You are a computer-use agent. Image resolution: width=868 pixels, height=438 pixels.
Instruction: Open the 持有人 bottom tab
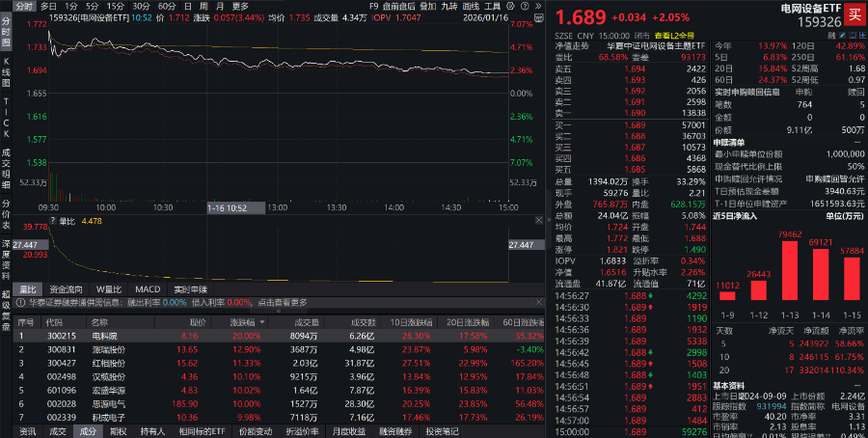[152, 431]
